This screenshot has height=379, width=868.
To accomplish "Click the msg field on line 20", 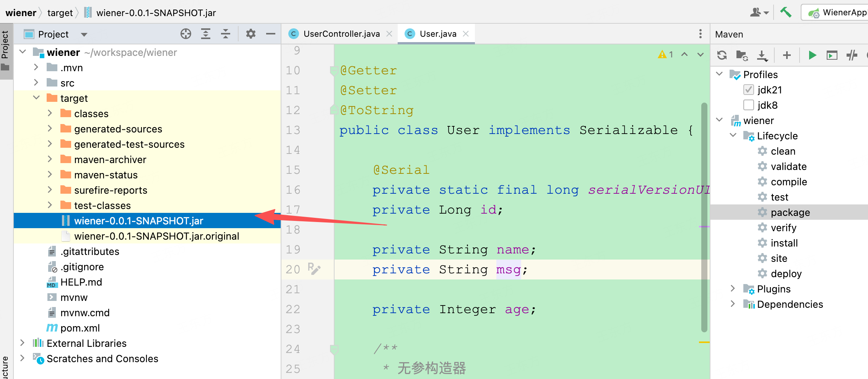I will click(x=509, y=270).
